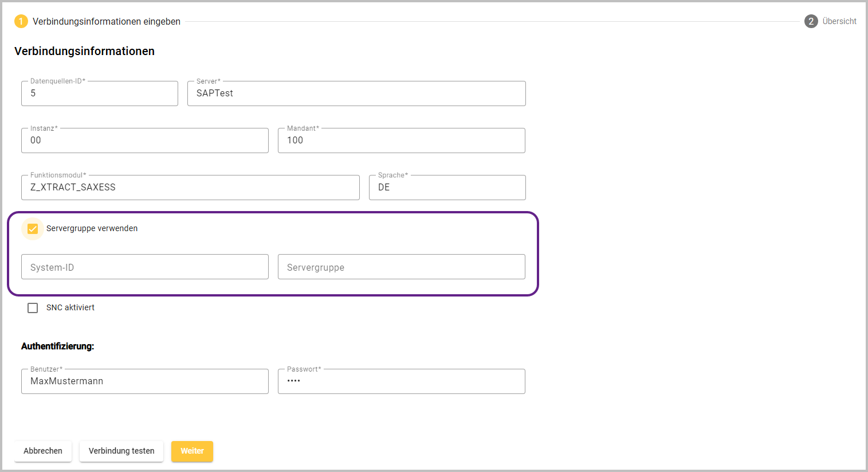Image resolution: width=868 pixels, height=472 pixels.
Task: Proceed with the yellow Weiter button
Action: tap(192, 451)
